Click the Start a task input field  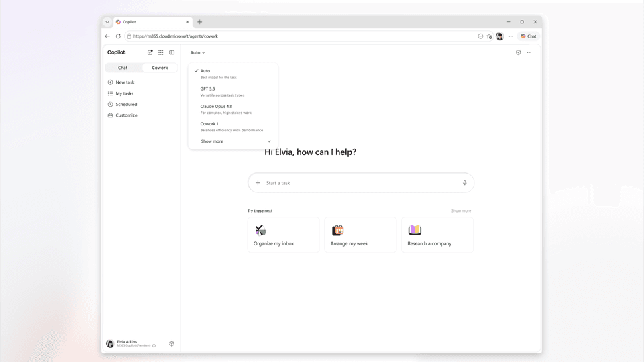click(x=361, y=183)
